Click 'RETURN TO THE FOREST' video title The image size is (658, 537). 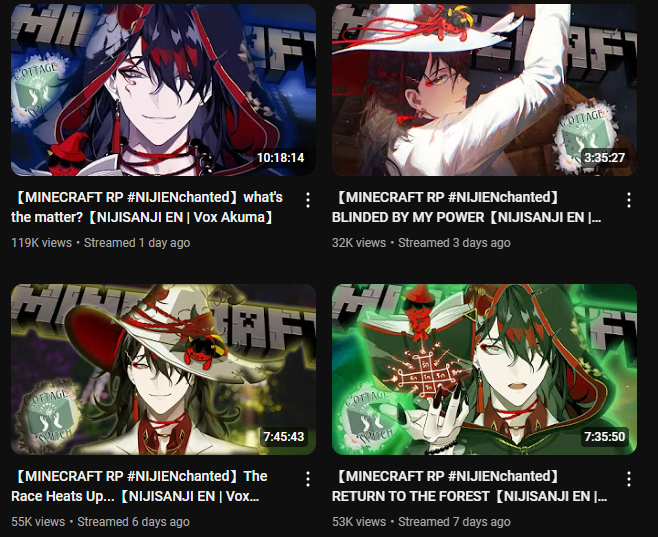coord(470,486)
